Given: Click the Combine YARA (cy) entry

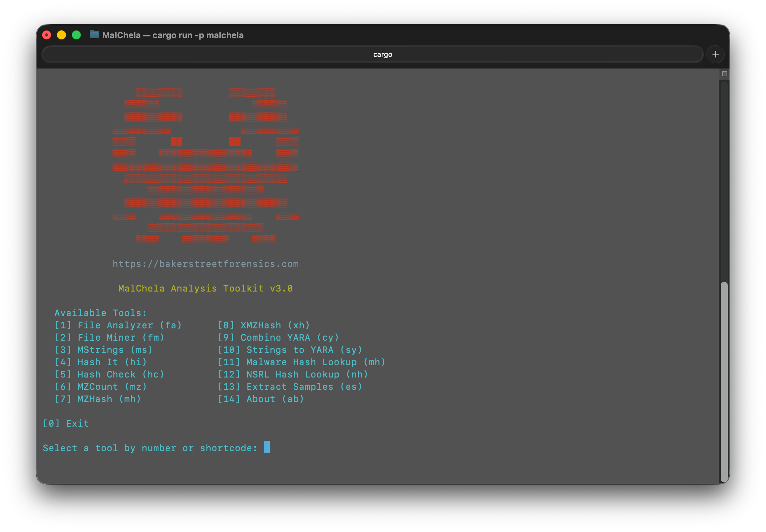Looking at the screenshot, I should (x=278, y=338).
